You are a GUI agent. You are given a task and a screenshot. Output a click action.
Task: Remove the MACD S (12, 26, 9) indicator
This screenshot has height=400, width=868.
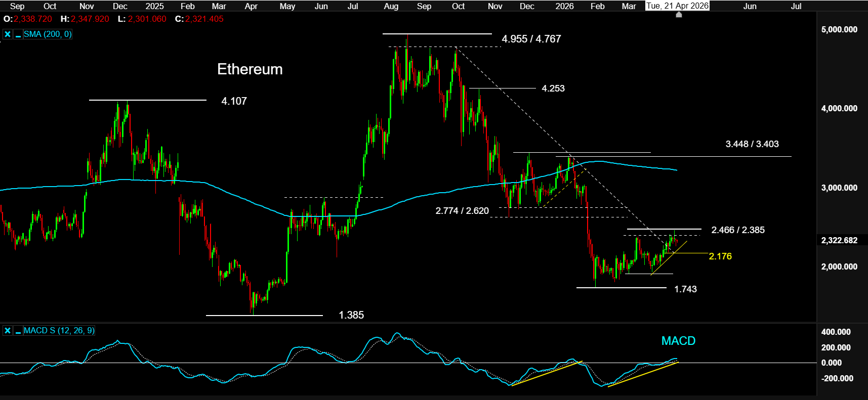pyautogui.click(x=8, y=331)
